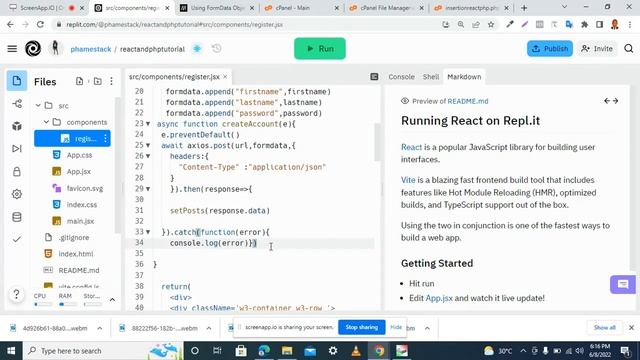Switch to cPanel File Manager browser tab

[x=386, y=8]
